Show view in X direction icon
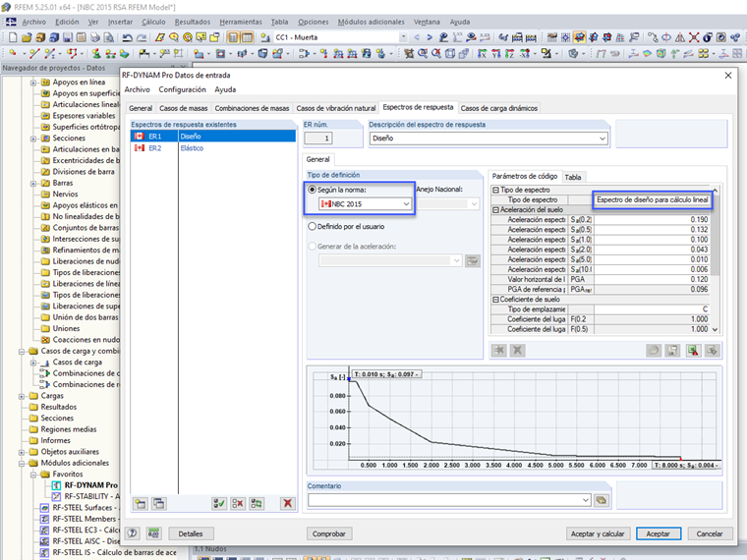This screenshot has width=747, height=560. [x=483, y=54]
